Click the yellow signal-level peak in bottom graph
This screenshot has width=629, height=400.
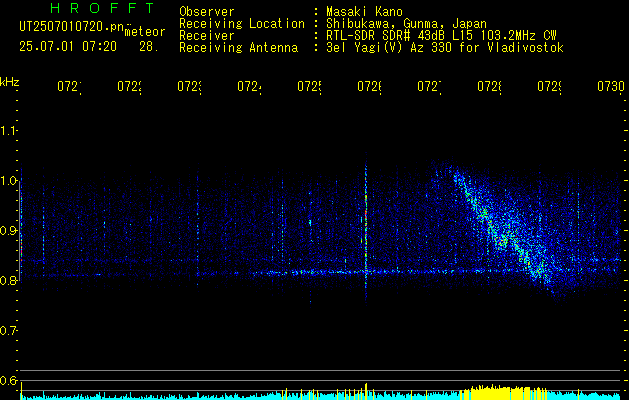click(503, 392)
